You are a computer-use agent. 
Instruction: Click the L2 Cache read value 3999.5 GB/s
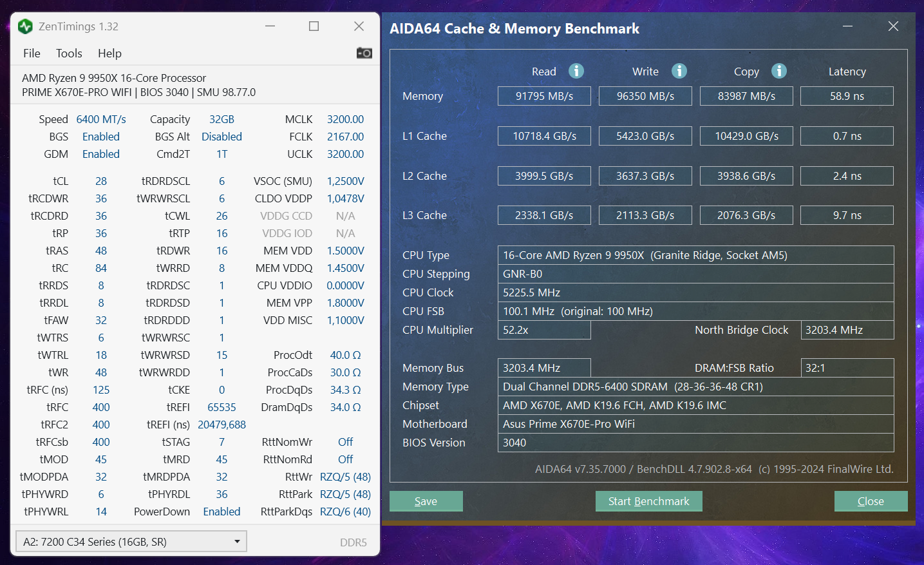(544, 176)
